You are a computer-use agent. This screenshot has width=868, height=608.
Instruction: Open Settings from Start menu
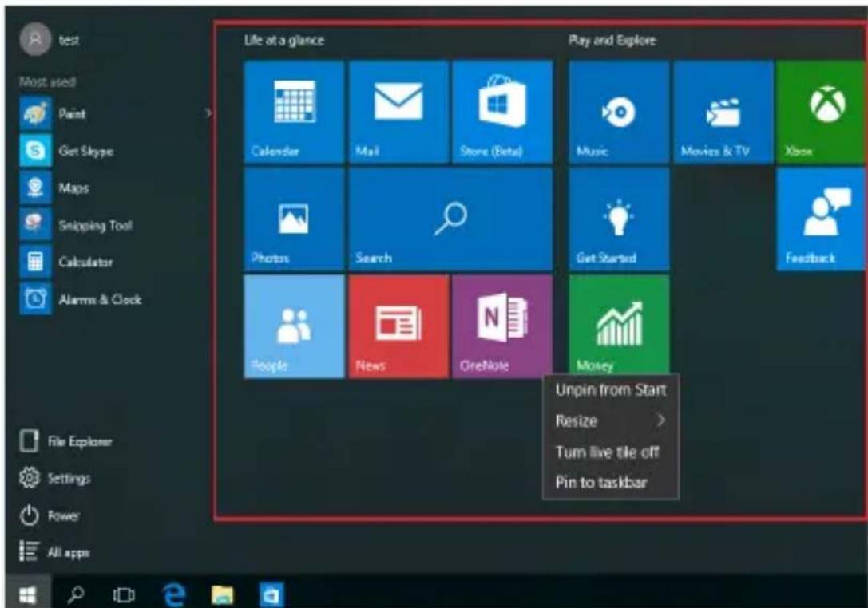pyautogui.click(x=55, y=478)
